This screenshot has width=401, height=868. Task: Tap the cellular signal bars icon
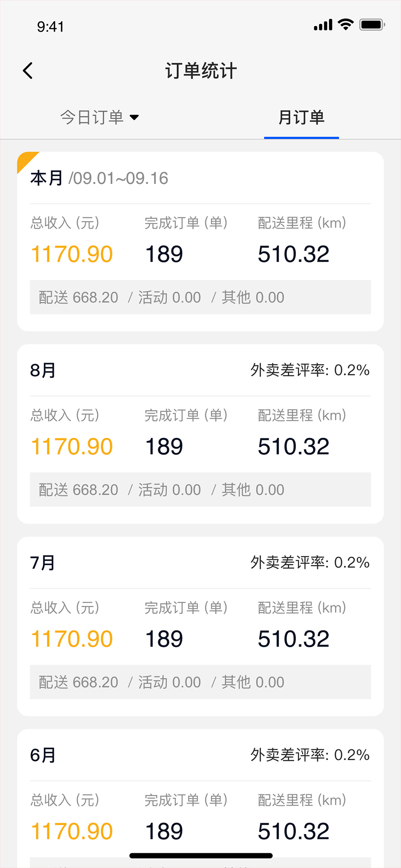(x=323, y=25)
